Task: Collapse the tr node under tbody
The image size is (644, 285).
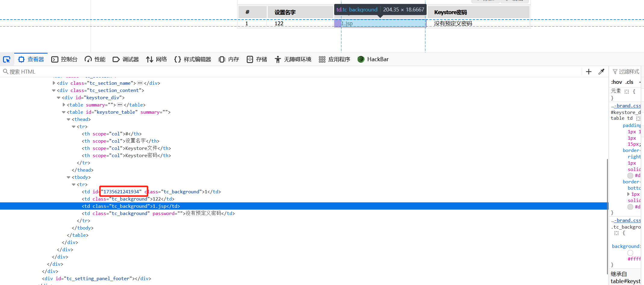Action: click(73, 185)
